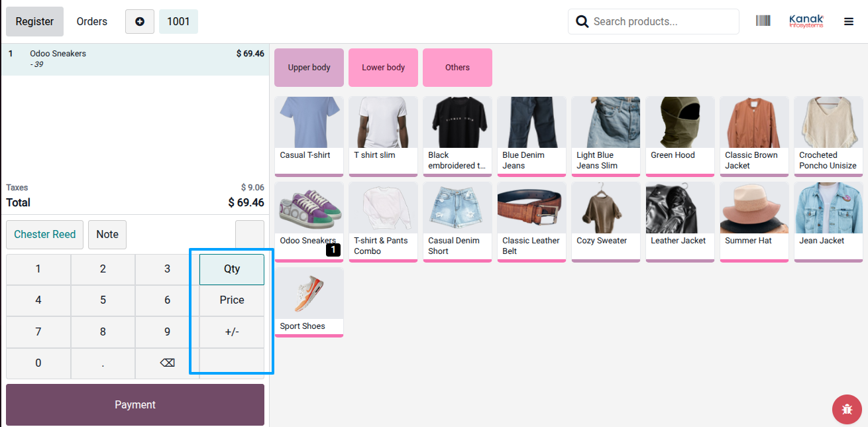The width and height of the screenshot is (868, 427).
Task: Add Jean Jacket product
Action: coord(829,222)
